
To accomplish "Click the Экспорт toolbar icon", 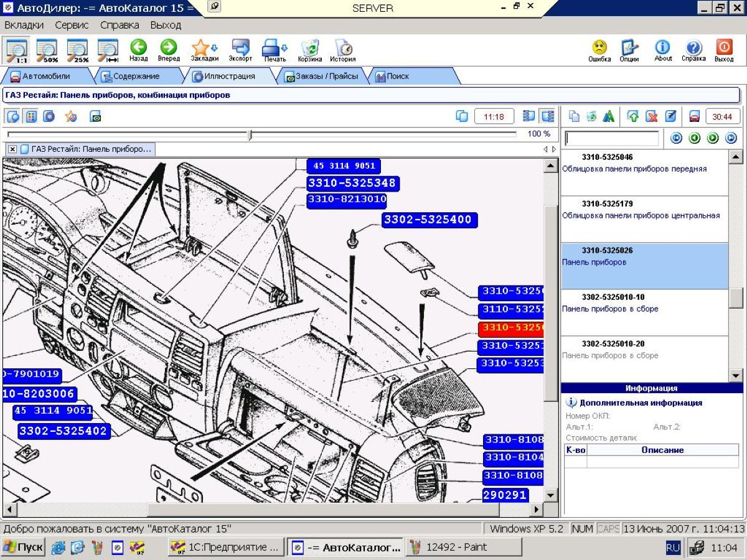I will 240,50.
